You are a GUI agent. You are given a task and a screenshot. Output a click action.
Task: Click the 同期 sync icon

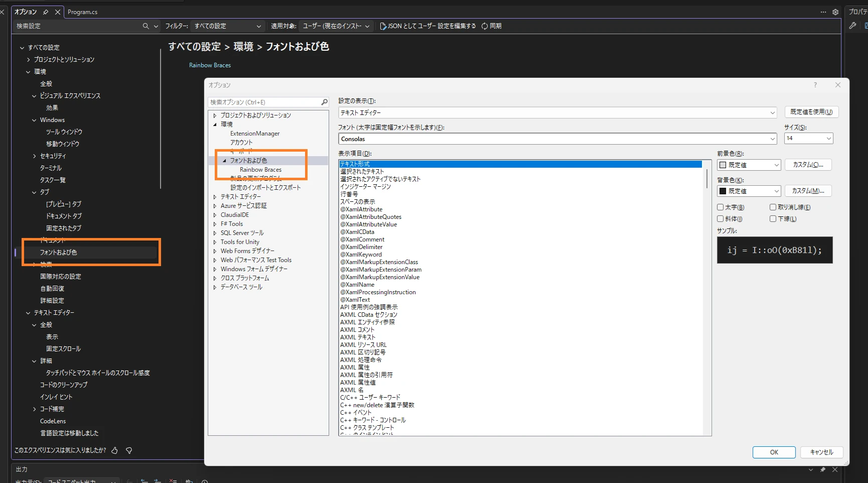pos(485,26)
